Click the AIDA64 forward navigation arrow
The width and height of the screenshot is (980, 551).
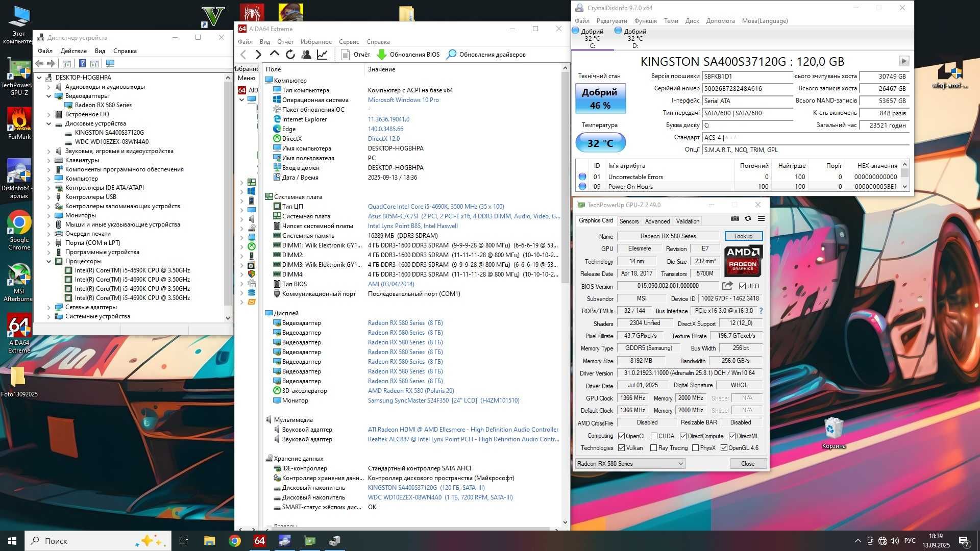258,55
